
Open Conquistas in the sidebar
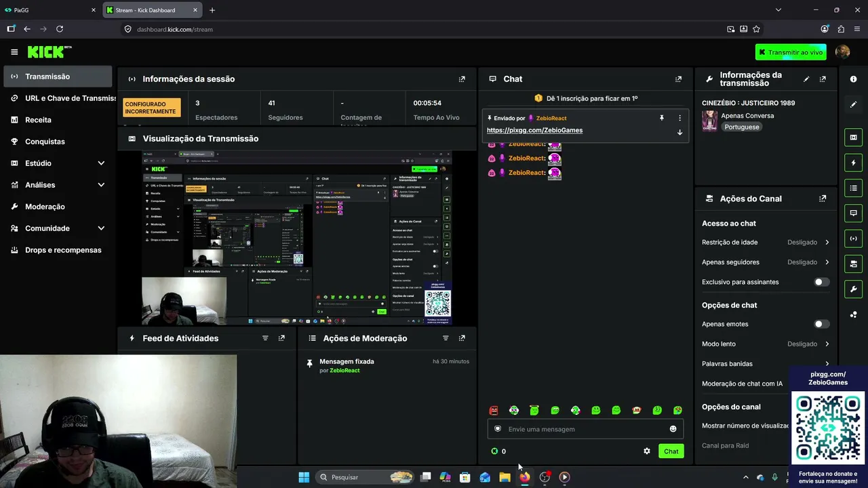57,142
